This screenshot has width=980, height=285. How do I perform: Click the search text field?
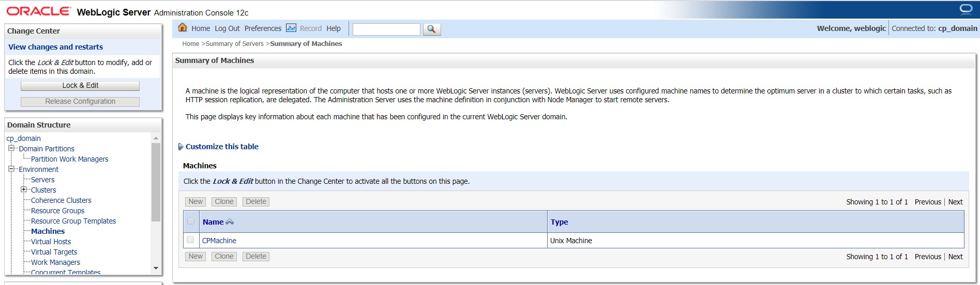tap(386, 29)
